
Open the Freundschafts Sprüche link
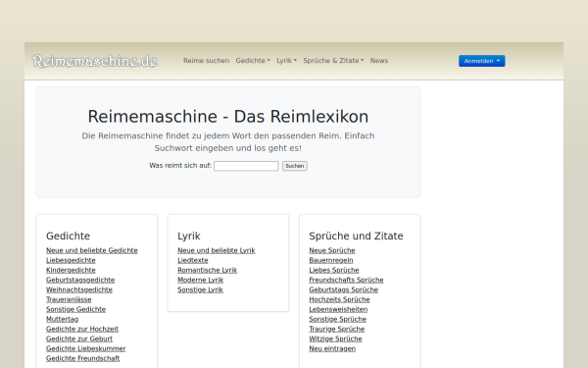346,280
